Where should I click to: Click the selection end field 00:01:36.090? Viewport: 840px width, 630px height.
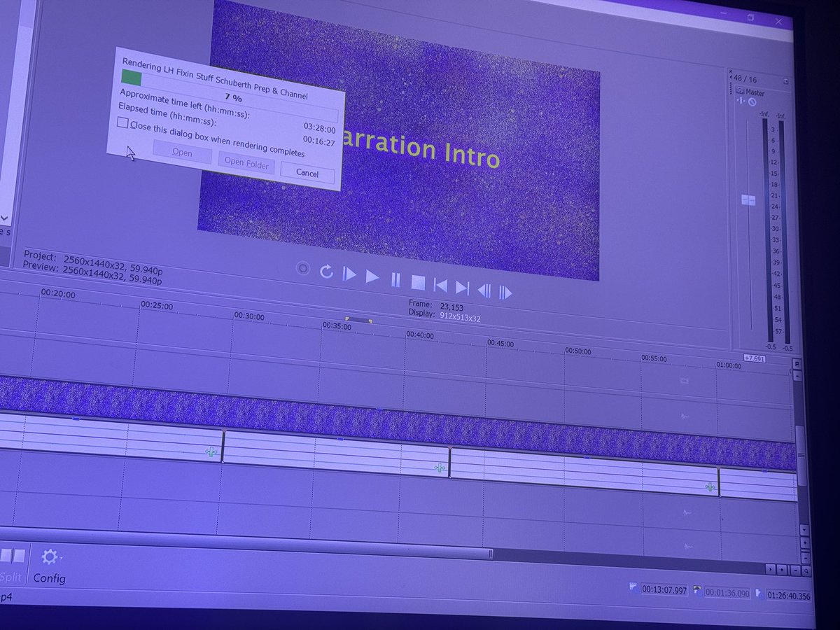coord(727,592)
